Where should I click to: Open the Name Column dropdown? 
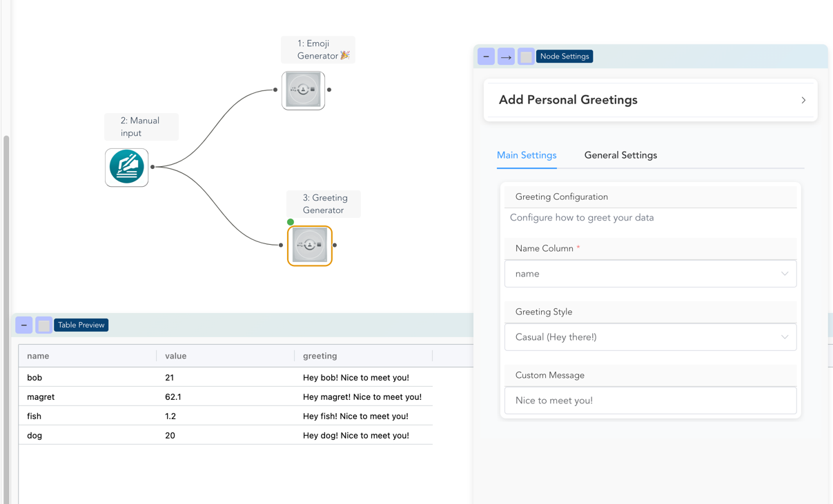650,274
